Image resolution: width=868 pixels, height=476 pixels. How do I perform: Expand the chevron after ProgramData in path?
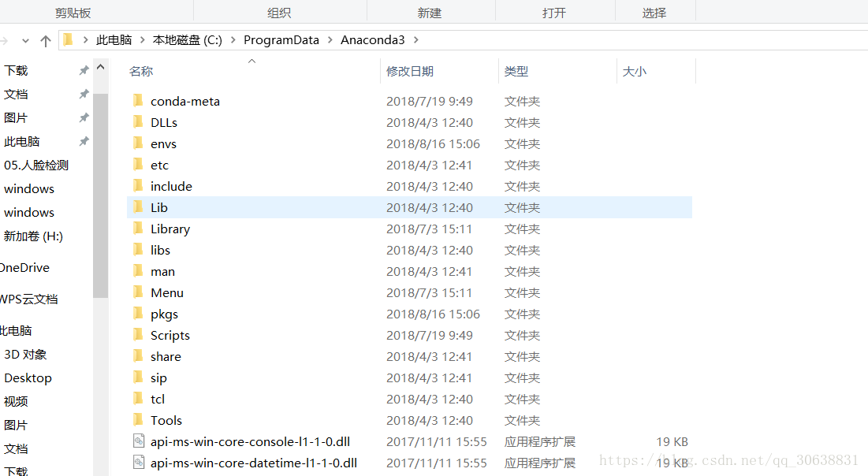coord(330,40)
